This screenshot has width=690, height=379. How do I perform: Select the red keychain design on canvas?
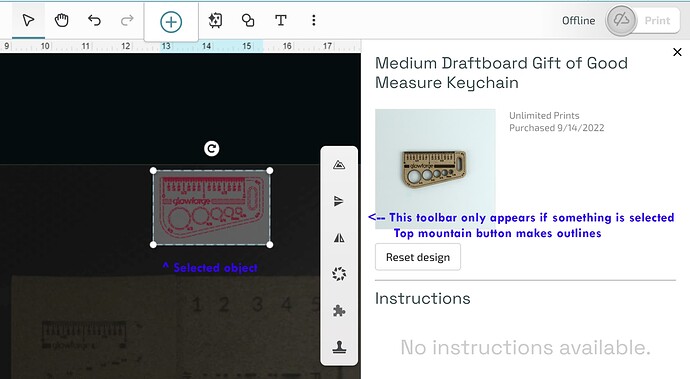pos(211,207)
